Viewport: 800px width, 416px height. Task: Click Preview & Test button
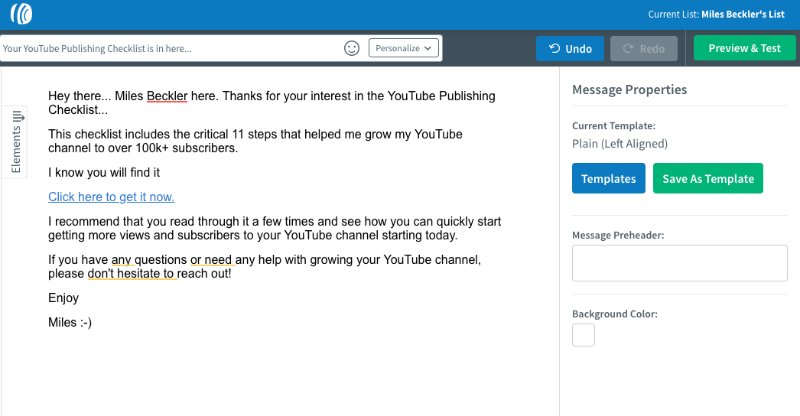pos(744,48)
